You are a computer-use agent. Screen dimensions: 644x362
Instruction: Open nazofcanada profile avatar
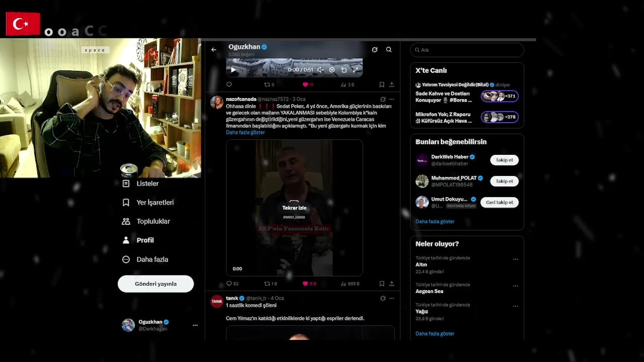(217, 102)
